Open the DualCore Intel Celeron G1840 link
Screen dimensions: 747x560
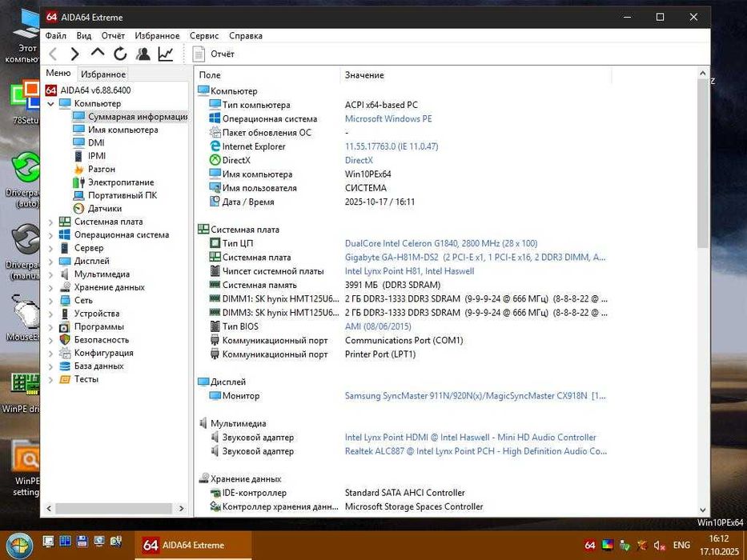pyautogui.click(x=441, y=243)
